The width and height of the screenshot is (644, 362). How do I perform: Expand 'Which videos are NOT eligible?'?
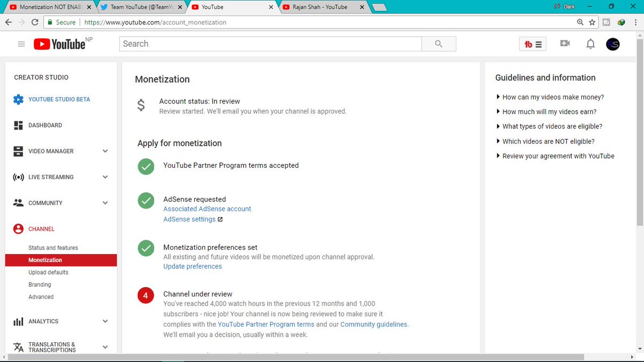pyautogui.click(x=545, y=142)
